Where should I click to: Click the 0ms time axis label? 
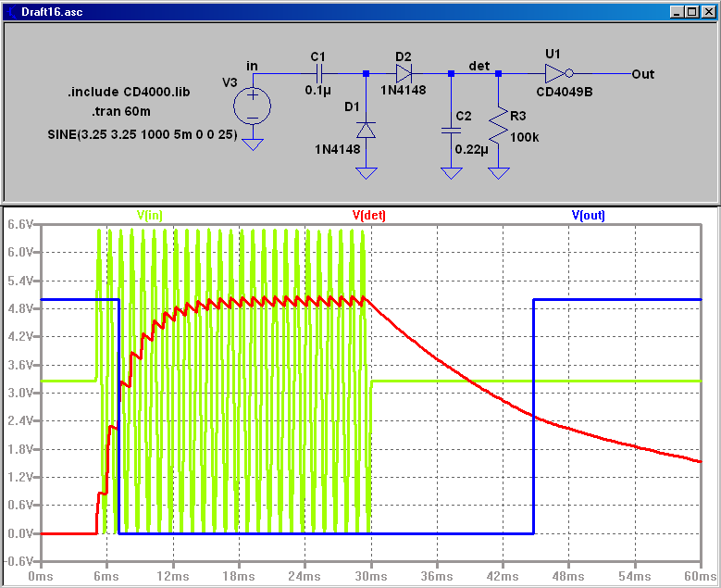[41, 577]
